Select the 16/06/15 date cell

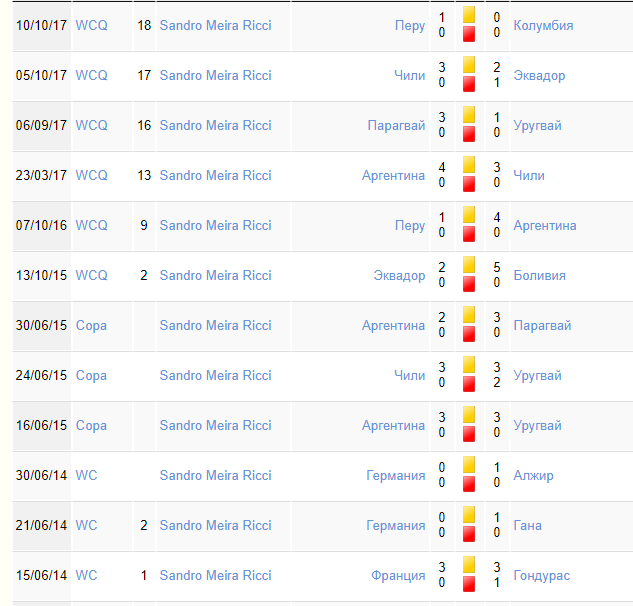[x=42, y=426]
